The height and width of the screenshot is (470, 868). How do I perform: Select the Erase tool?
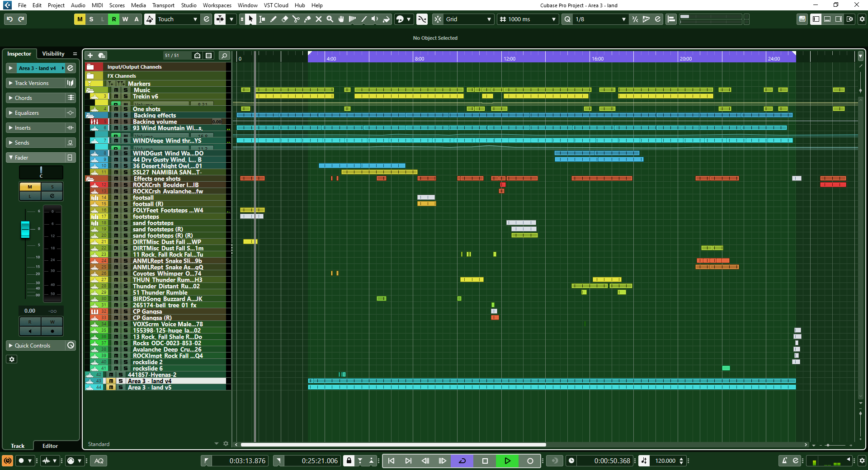(285, 19)
